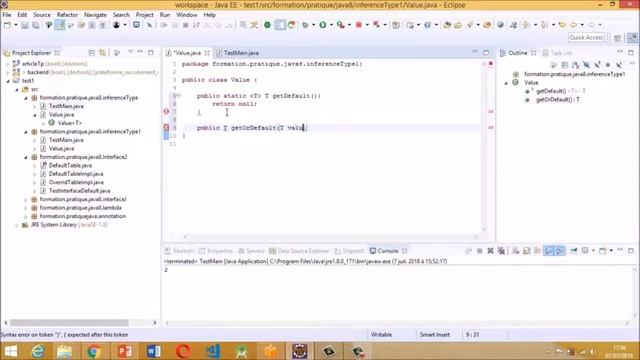Image resolution: width=640 pixels, height=360 pixels.
Task: Click the Save icon in the toolbar
Action: pyautogui.click(x=25, y=25)
